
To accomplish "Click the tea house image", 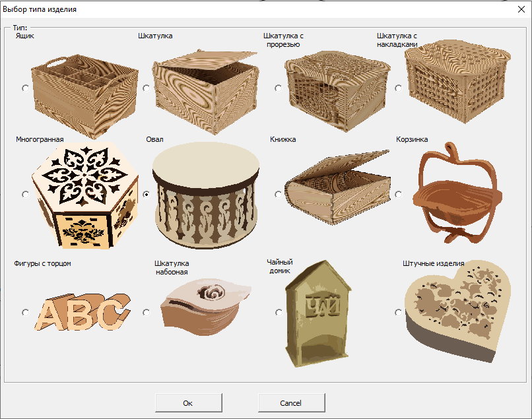I will point(318,314).
